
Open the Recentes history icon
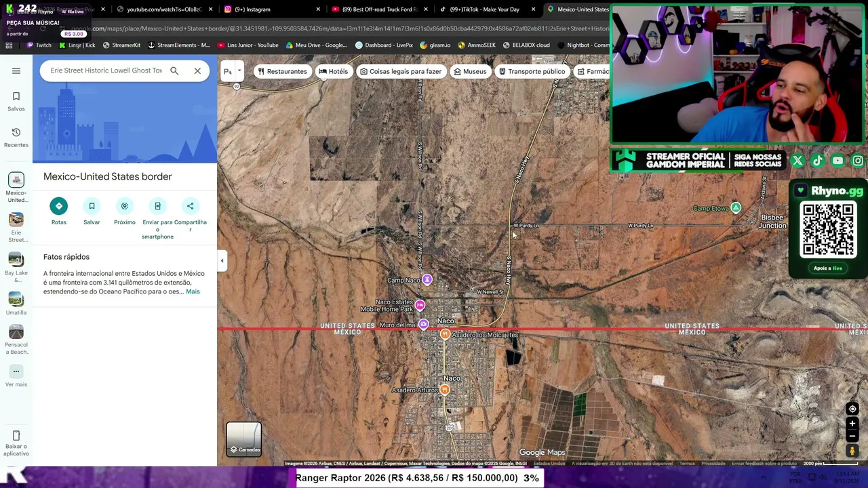tap(16, 132)
